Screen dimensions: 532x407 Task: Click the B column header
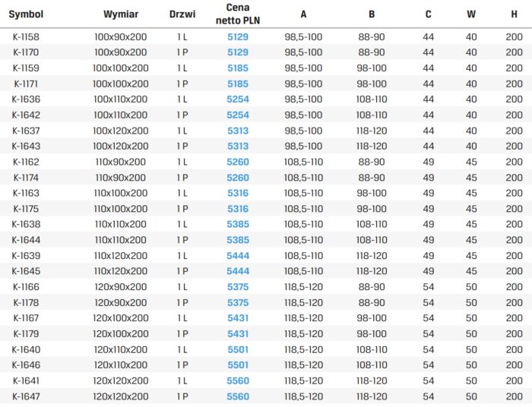click(x=372, y=14)
